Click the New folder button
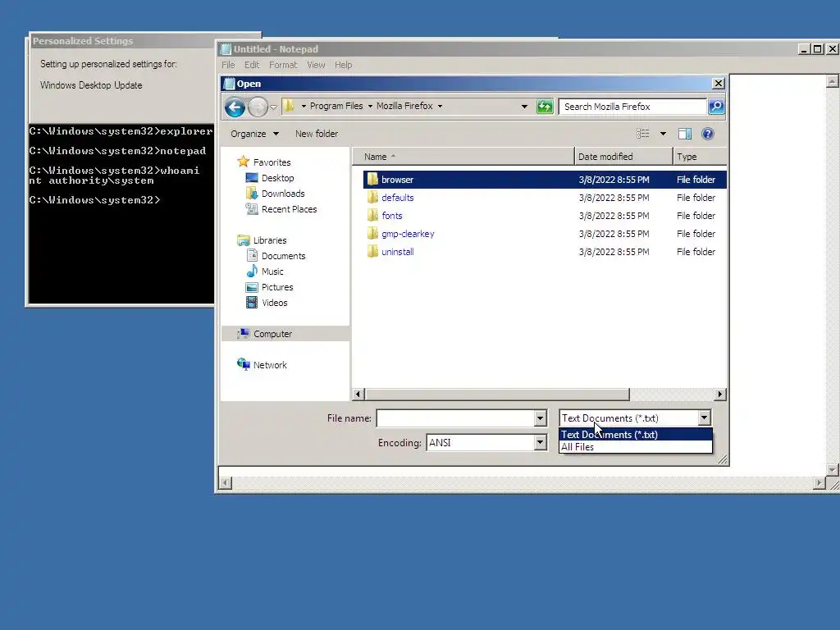 [317, 134]
